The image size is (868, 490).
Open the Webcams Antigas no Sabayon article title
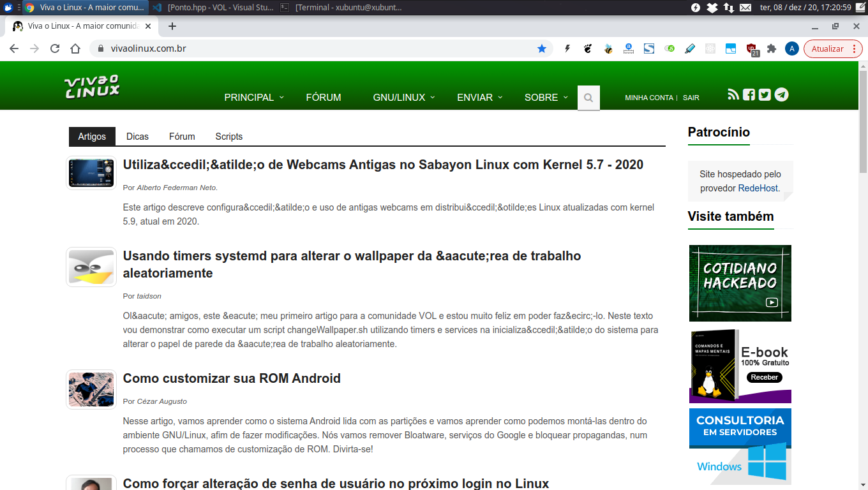click(x=383, y=165)
